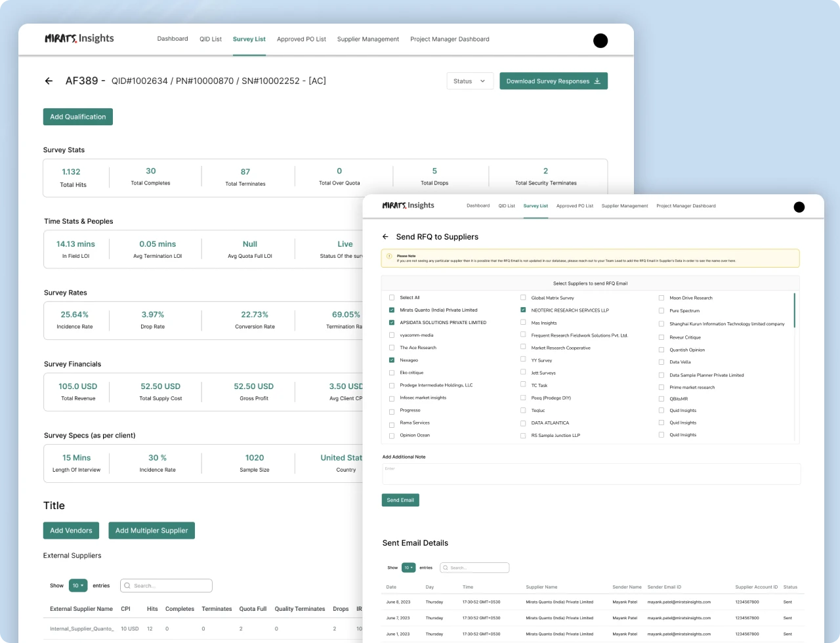
Task: Open Project Manager Dashboard tab in back window
Action: click(450, 39)
